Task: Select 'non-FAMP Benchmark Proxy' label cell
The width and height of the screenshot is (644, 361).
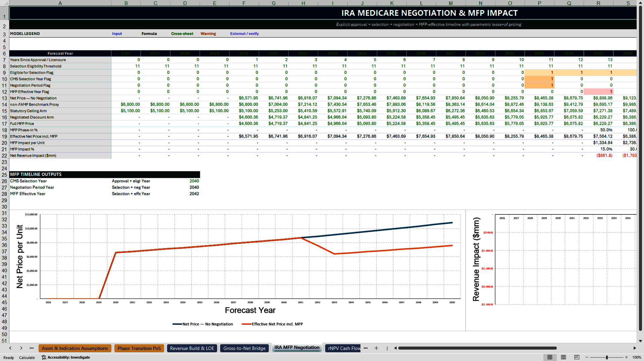Action: pos(60,105)
